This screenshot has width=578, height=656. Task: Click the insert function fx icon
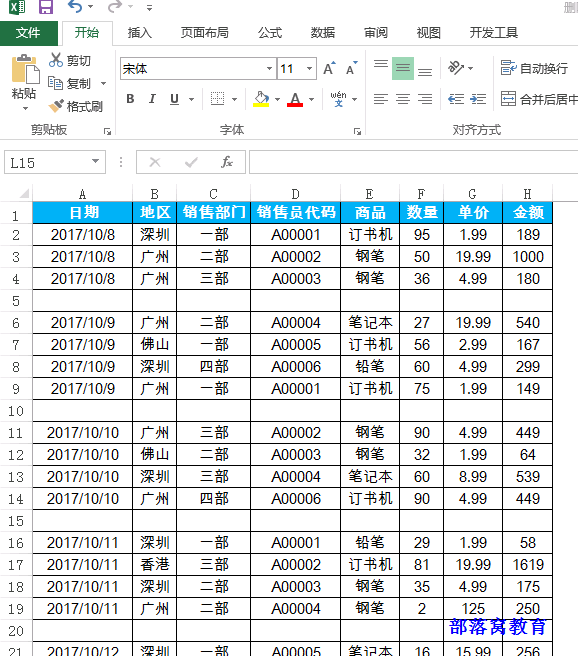[227, 162]
